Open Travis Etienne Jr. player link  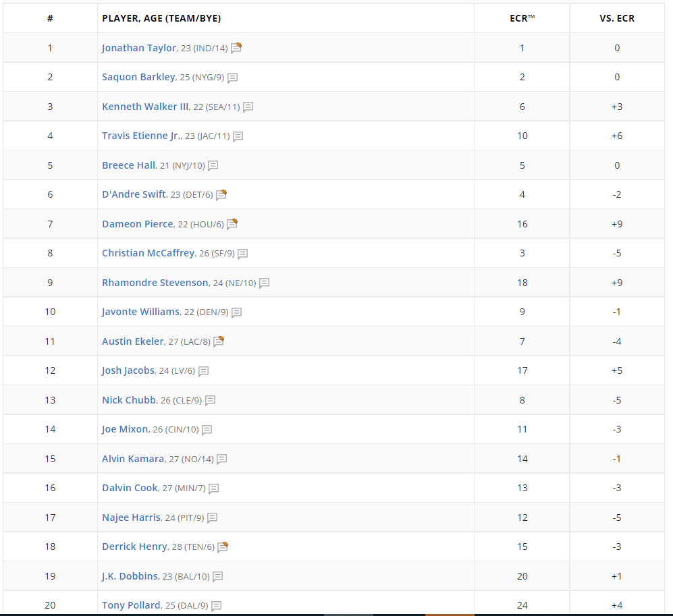142,136
